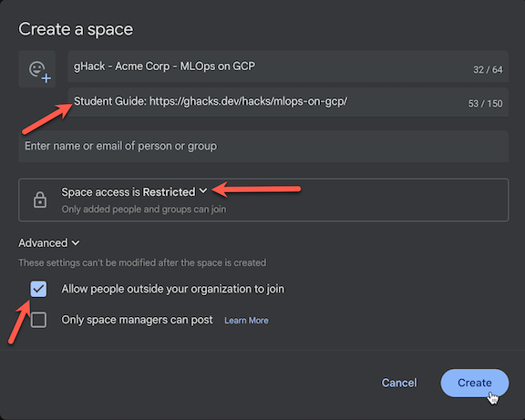Click the Create a space heading
Image resolution: width=525 pixels, height=420 pixels.
coord(76,29)
